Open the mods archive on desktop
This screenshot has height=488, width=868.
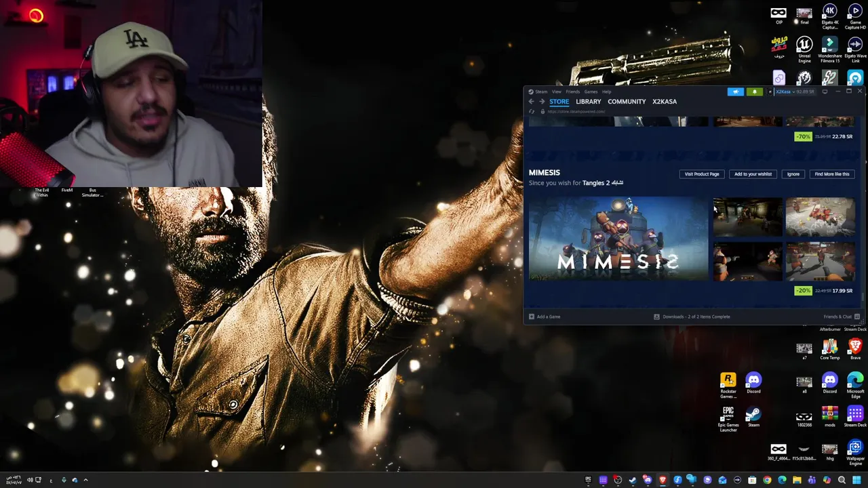pos(829,416)
